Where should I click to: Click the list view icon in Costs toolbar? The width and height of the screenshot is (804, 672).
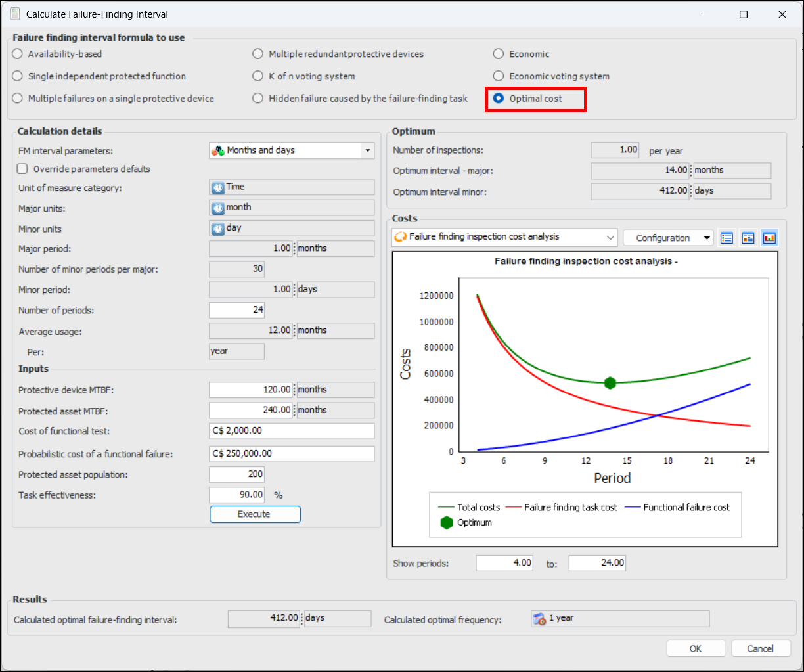coord(726,238)
